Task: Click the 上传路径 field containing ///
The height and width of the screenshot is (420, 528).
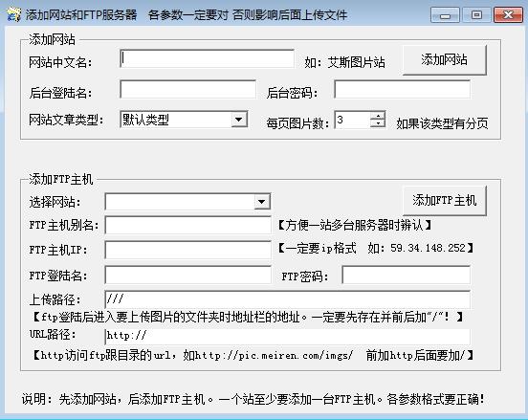Action: point(288,299)
